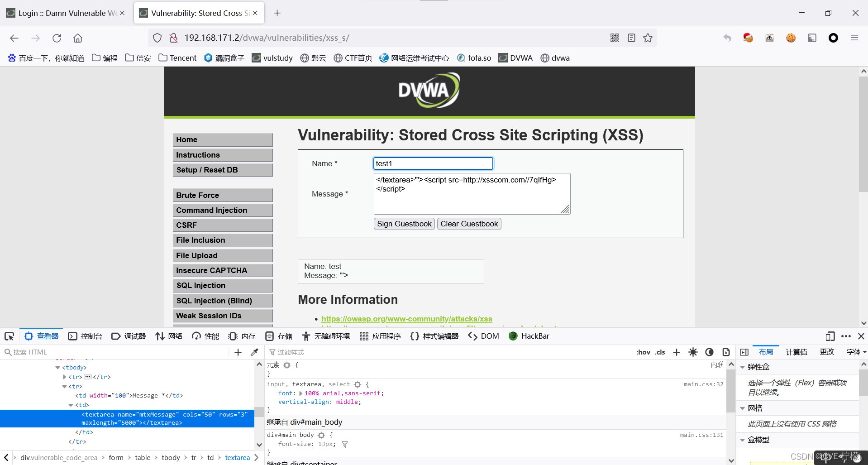Click the Sign Guestbook button

pos(404,224)
